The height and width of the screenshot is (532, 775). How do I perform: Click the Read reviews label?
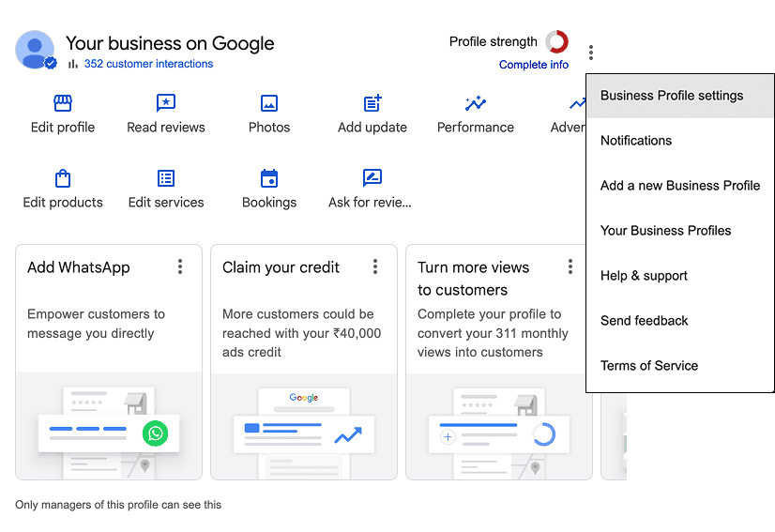tap(166, 127)
